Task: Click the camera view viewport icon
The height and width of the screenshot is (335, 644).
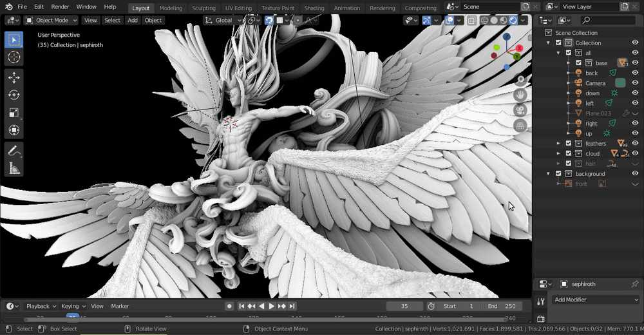Action: coord(520,110)
